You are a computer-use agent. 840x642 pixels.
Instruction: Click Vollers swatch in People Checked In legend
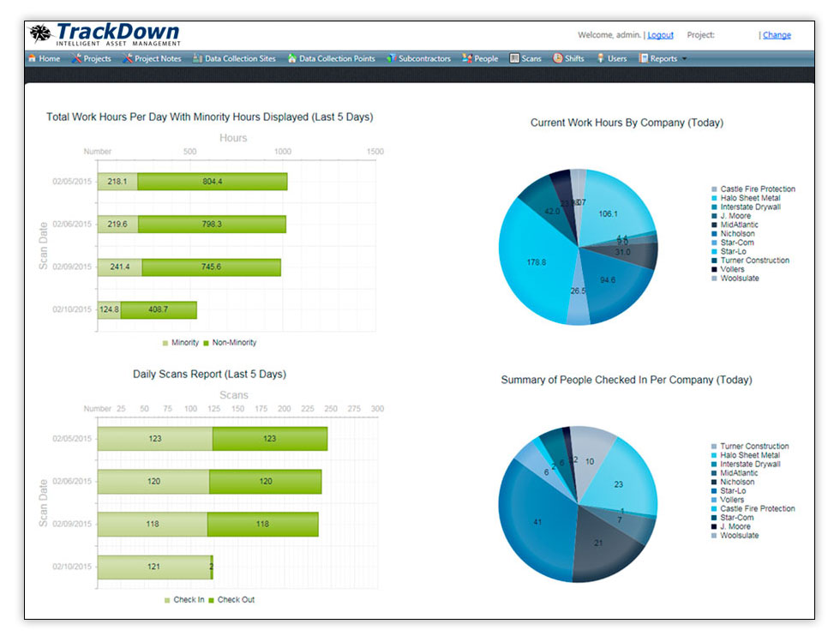tap(714, 500)
